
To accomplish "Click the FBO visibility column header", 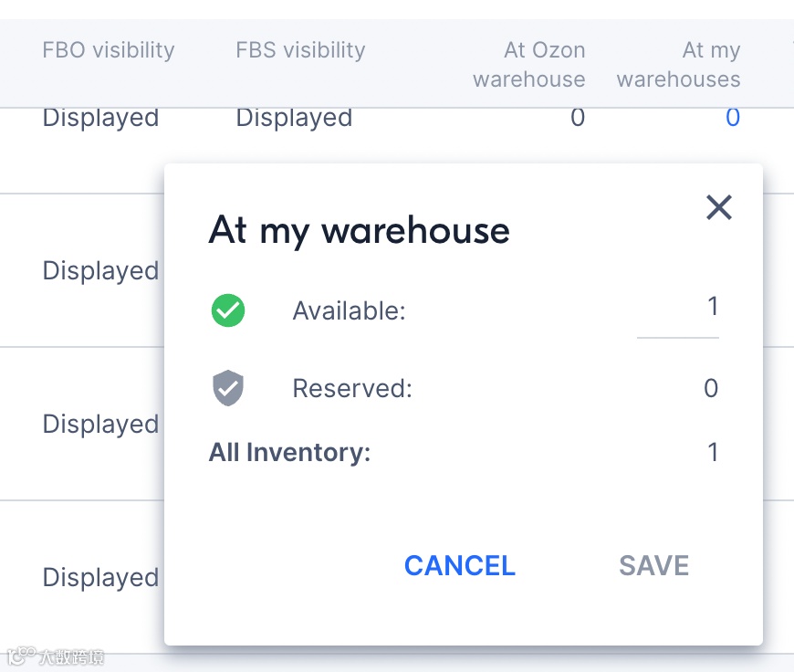I will (x=108, y=50).
